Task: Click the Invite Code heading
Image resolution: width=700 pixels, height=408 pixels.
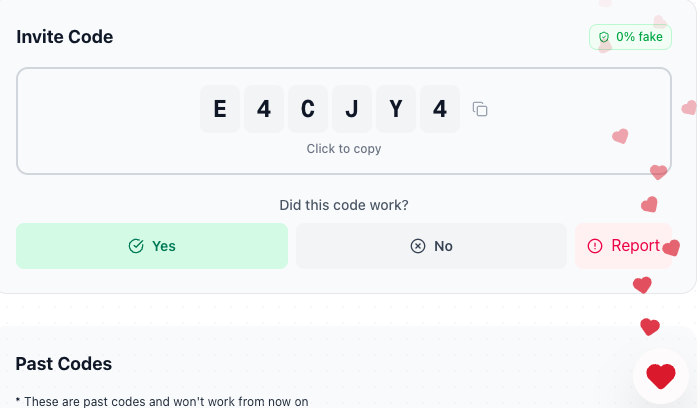Action: click(65, 37)
